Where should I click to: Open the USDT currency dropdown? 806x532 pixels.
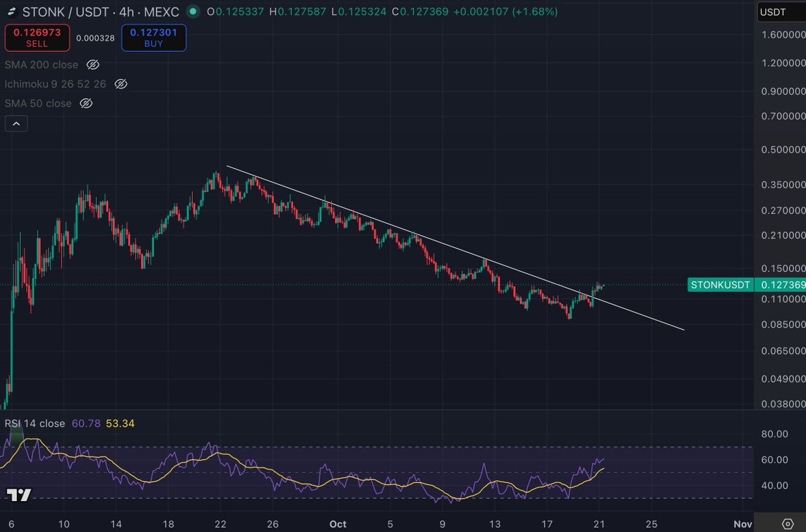(780, 11)
